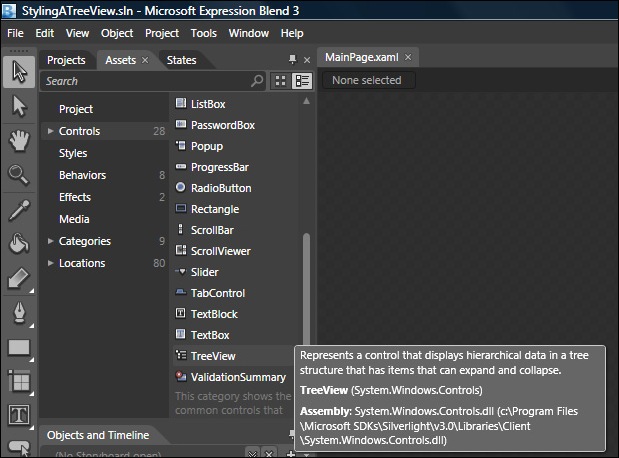619x458 pixels.
Task: Click the Rectangle asset icon in list
Action: pos(181,208)
